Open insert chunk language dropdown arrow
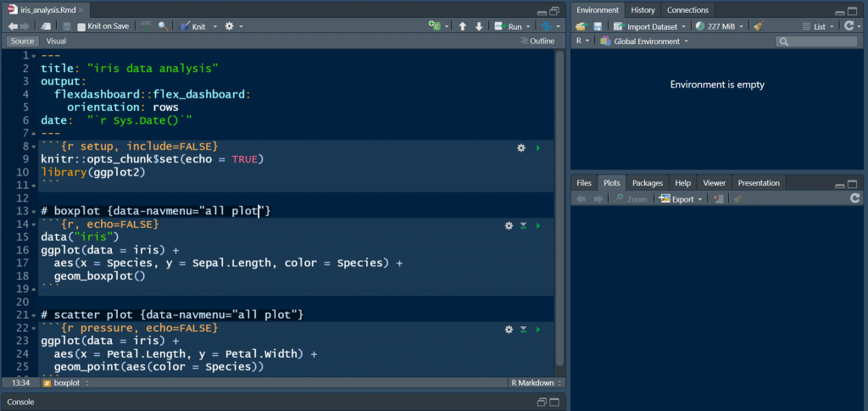Viewport: 868px width, 411px height. coord(447,26)
